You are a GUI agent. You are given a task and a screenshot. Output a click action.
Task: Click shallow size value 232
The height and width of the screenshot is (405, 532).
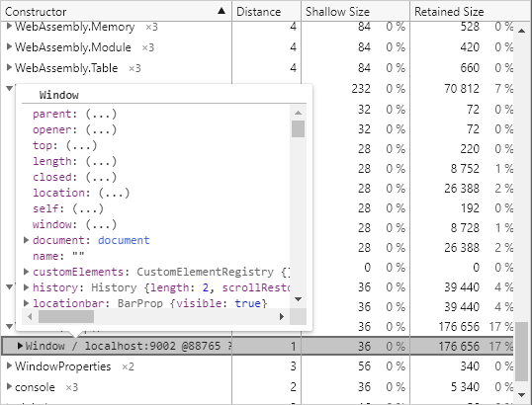361,89
